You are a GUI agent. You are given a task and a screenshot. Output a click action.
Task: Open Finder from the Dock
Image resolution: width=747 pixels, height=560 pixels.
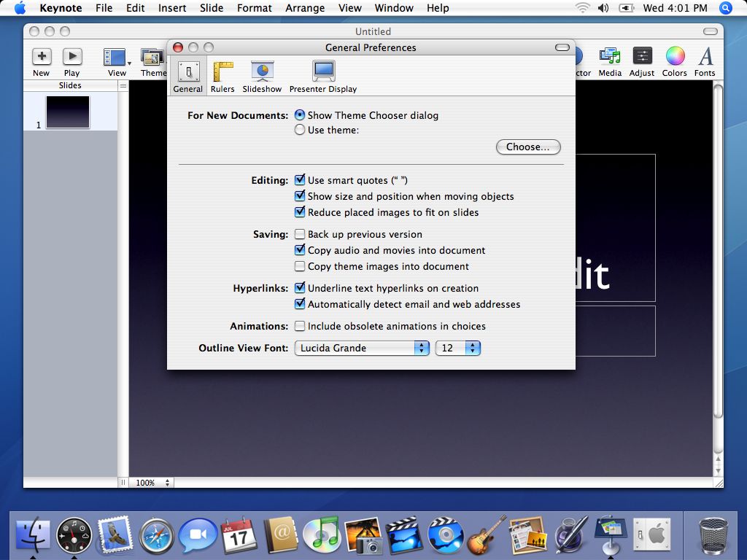32,536
